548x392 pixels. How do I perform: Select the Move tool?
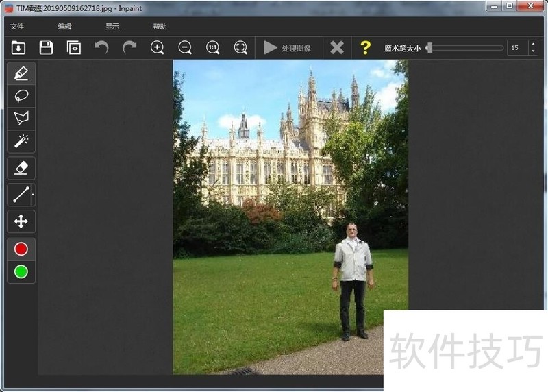(21, 221)
